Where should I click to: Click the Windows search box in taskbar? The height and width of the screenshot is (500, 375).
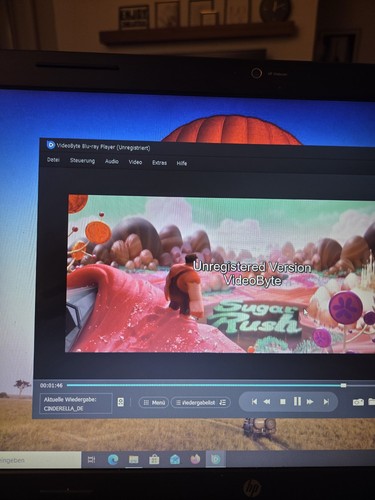tap(40, 460)
